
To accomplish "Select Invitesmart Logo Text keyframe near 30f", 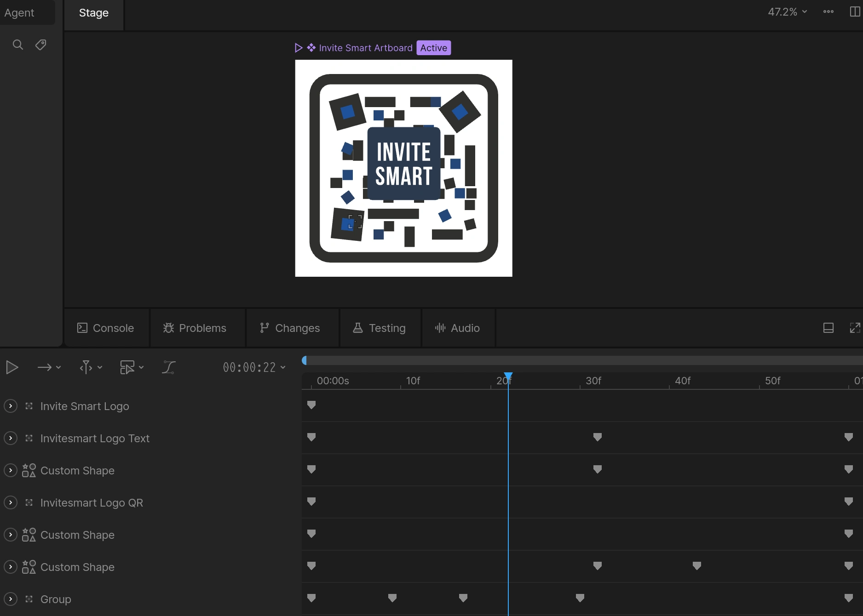I will [x=598, y=437].
